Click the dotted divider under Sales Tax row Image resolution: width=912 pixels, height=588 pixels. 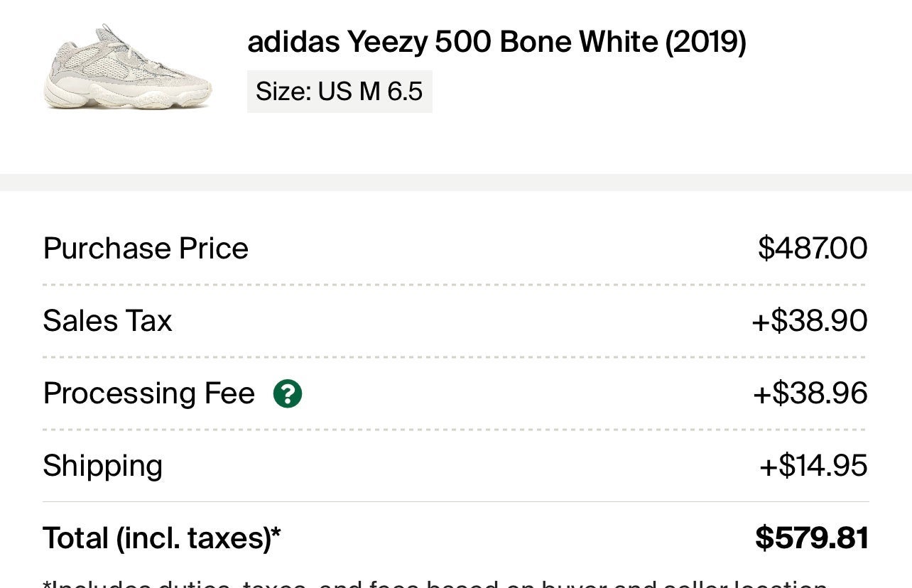tap(455, 357)
